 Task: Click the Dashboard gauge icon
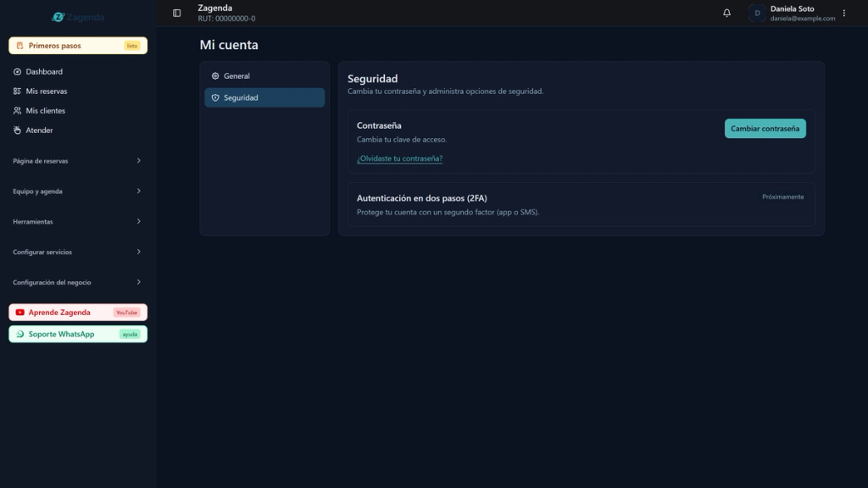17,71
